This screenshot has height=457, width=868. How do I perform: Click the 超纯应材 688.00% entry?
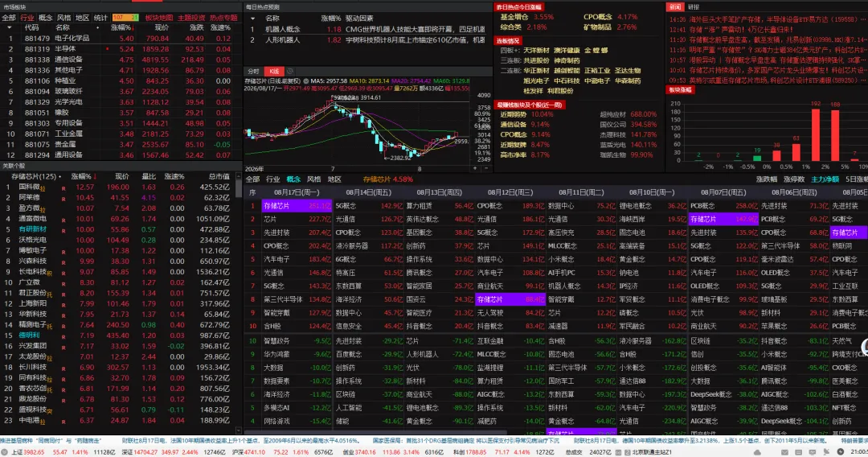628,114
